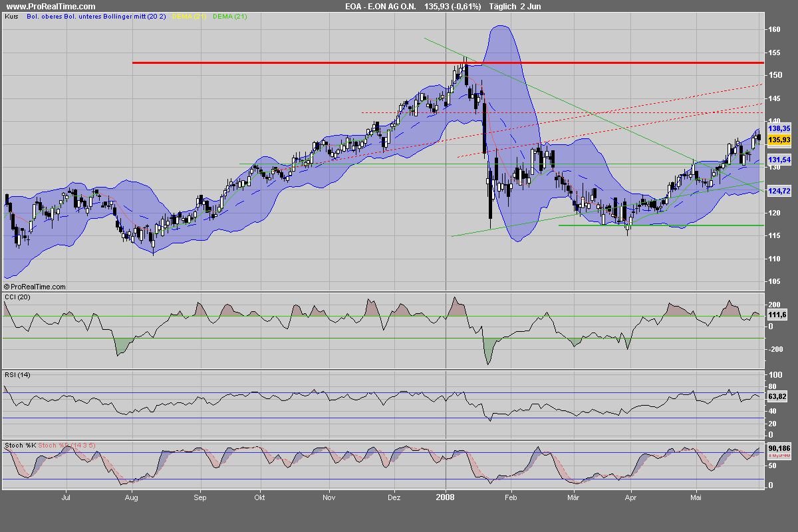Screen dimensions: 798x532
Task: Select the RSI (14) panel label
Action: tap(17, 375)
